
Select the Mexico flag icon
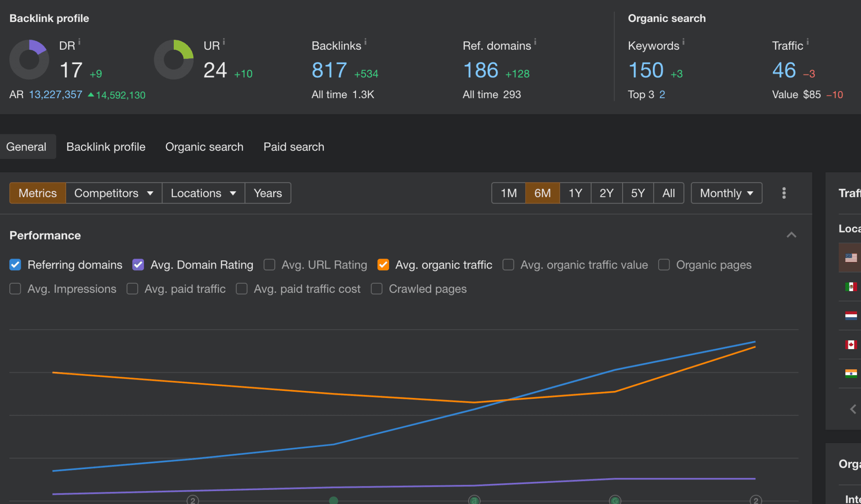pos(851,287)
